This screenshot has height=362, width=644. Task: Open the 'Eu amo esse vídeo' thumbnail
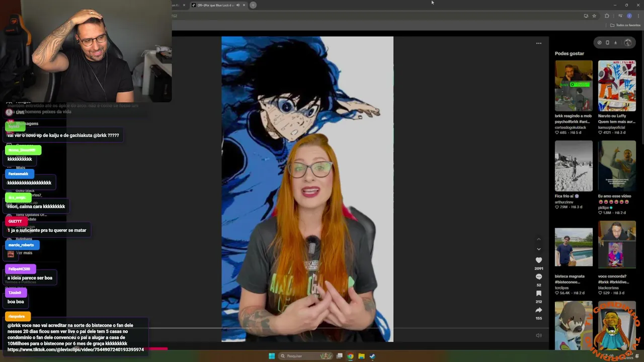(617, 166)
